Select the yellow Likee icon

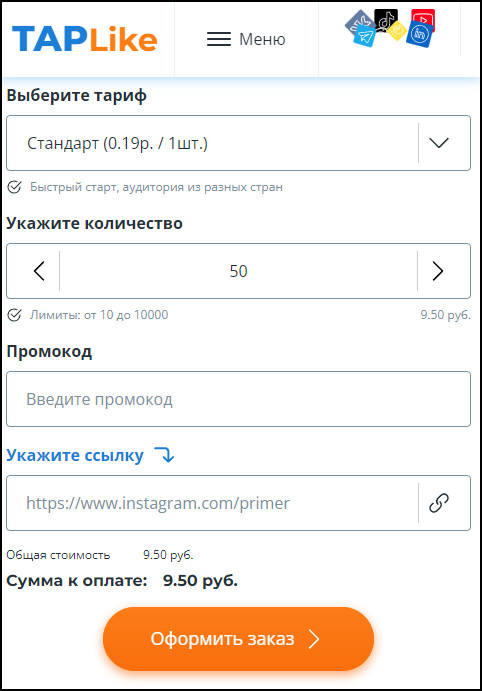[x=397, y=30]
